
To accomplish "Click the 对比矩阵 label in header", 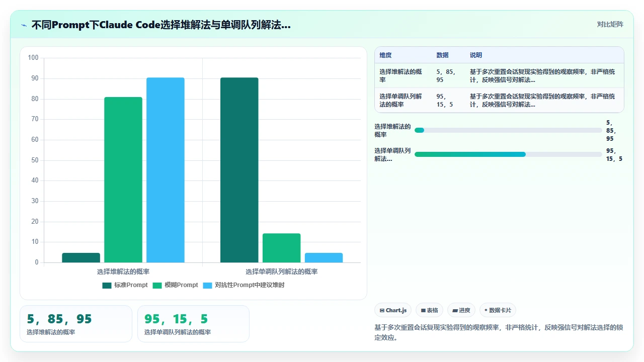I will click(610, 24).
